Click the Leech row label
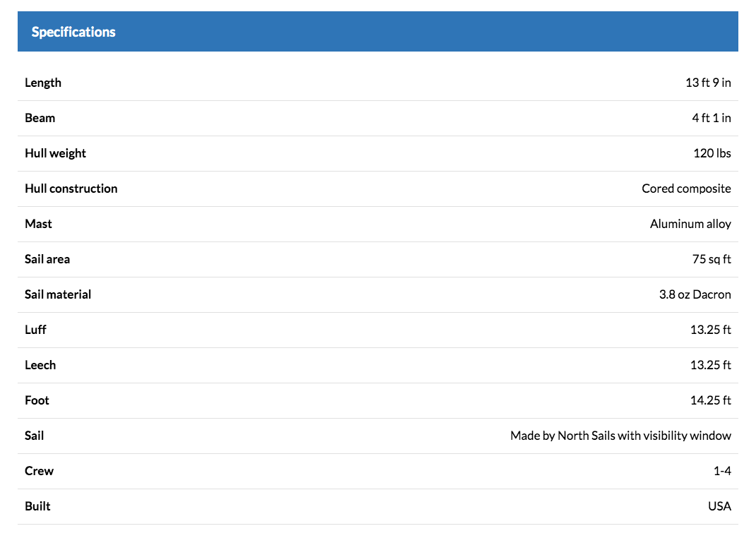756x538 pixels. point(40,365)
